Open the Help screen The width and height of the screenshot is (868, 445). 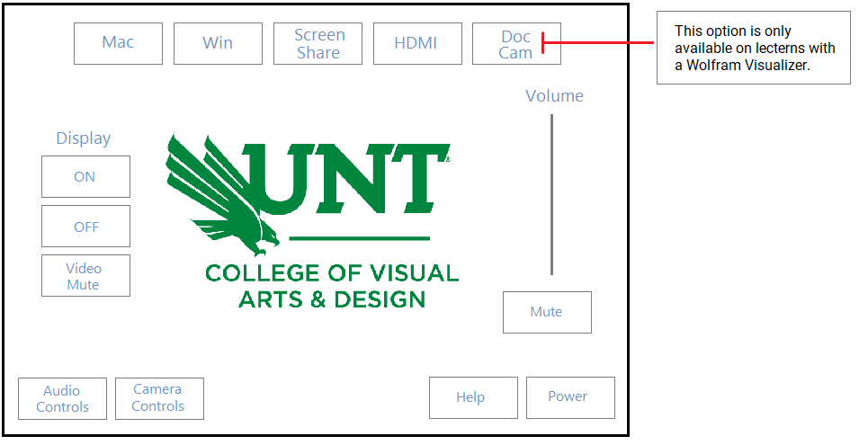coord(473,397)
